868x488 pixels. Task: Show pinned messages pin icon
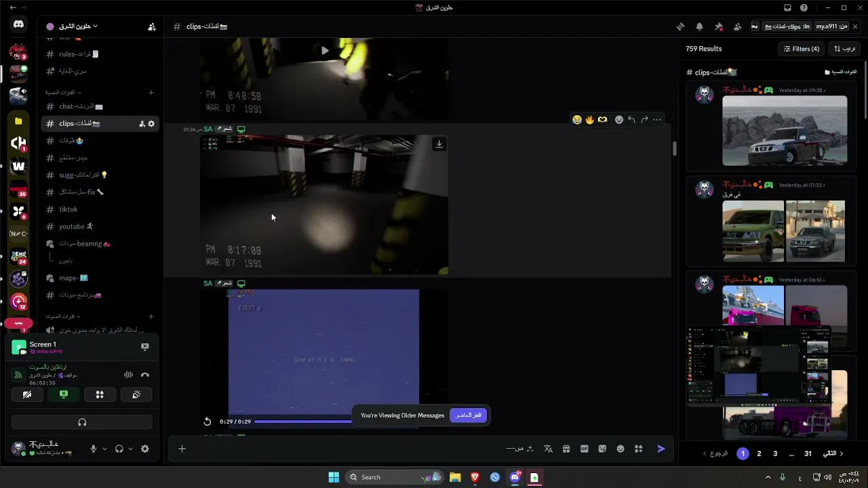point(718,26)
